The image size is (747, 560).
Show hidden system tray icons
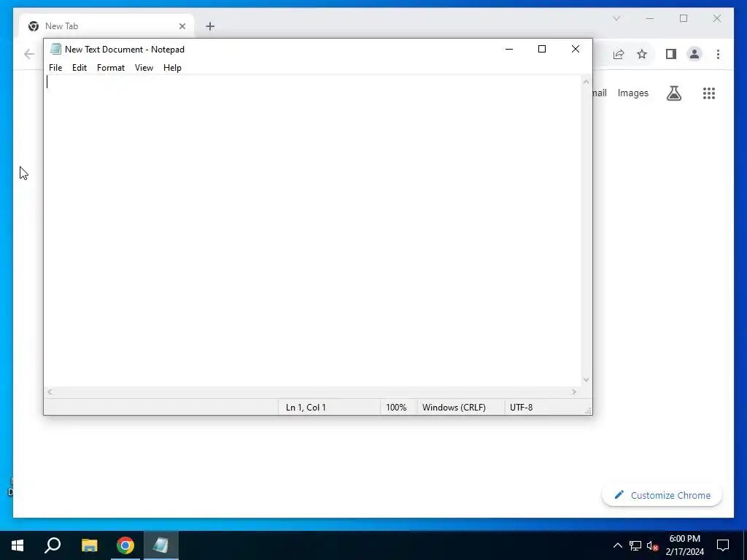tap(617, 545)
